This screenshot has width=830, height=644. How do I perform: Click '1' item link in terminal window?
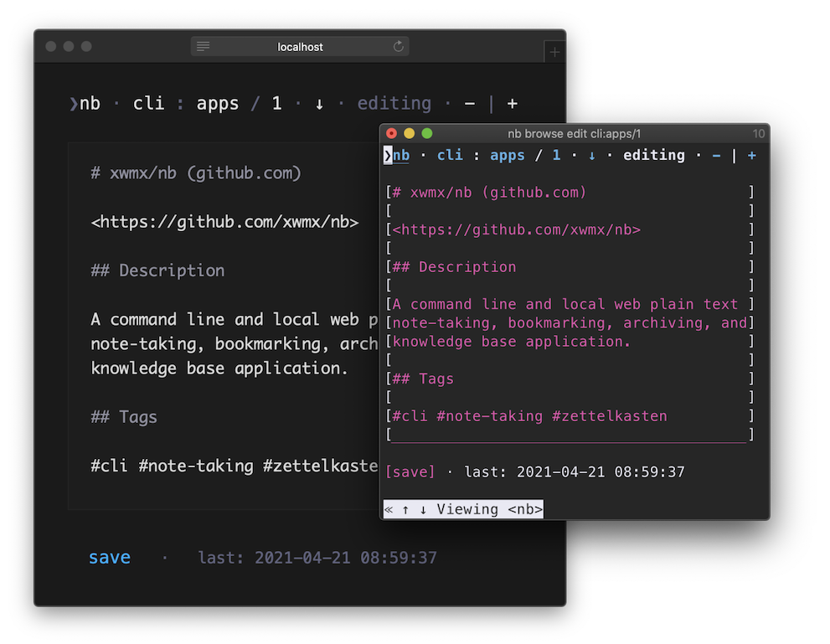[x=556, y=155]
